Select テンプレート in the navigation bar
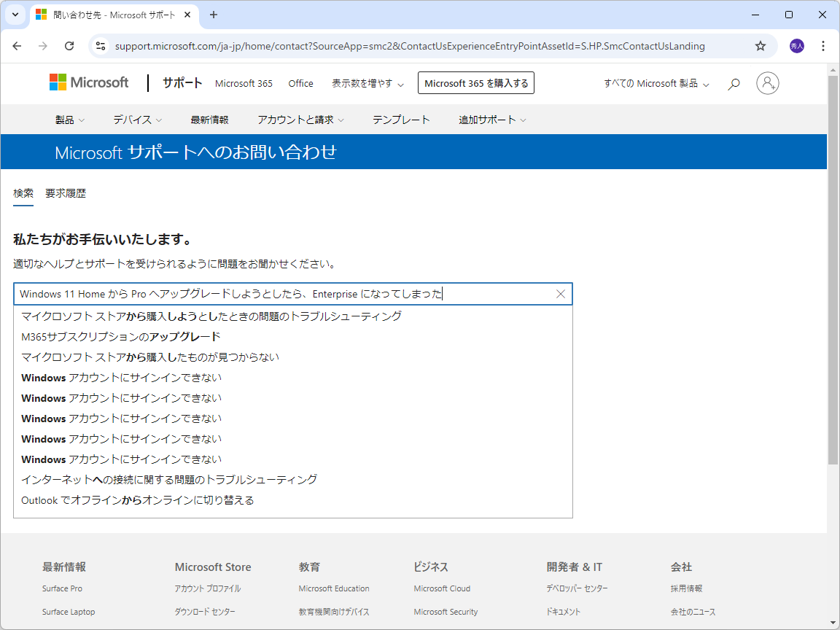This screenshot has width=840, height=630. click(401, 120)
